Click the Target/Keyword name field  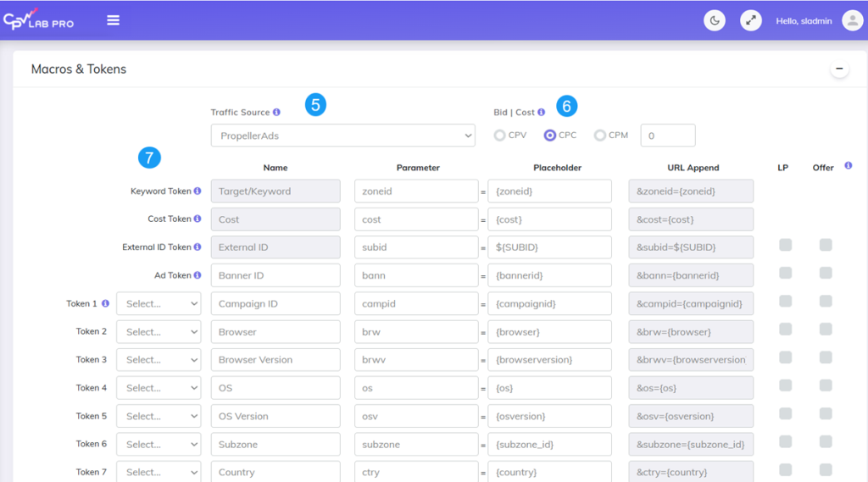point(275,191)
